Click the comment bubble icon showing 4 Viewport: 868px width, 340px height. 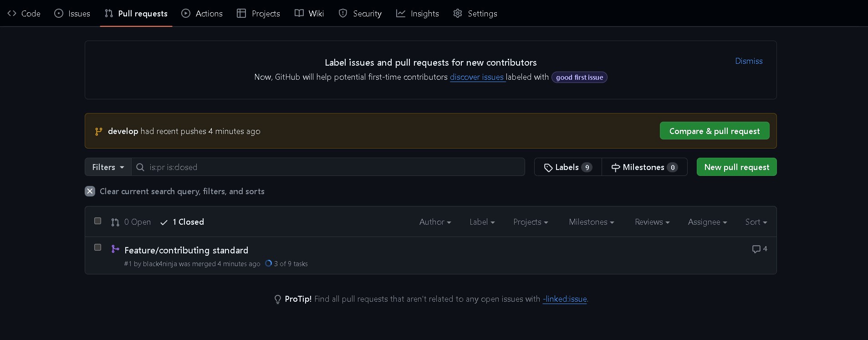756,249
